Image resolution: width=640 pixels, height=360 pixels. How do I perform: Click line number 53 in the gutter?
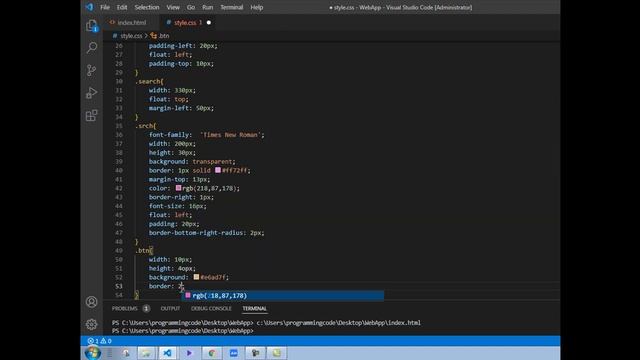(119, 286)
